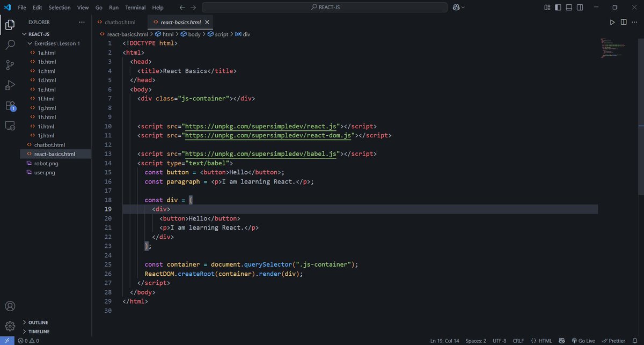
Task: Click the Copilot status icon in status bar
Action: click(561, 341)
